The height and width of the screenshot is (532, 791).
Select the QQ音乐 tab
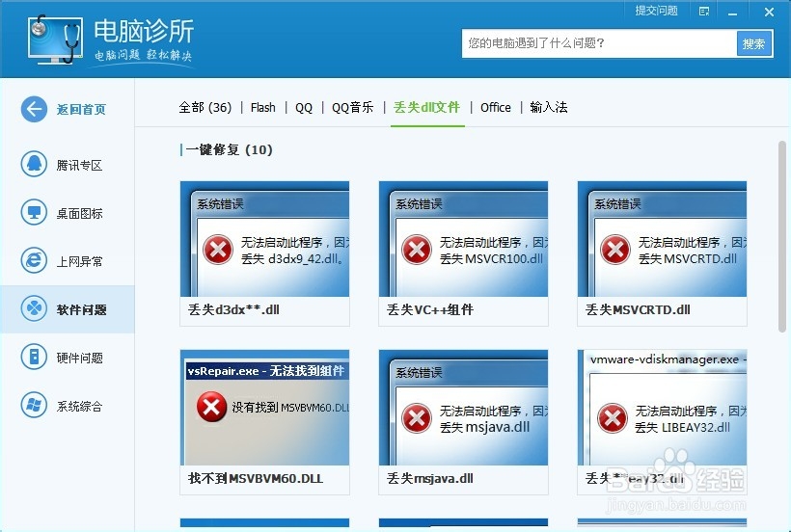tap(353, 107)
